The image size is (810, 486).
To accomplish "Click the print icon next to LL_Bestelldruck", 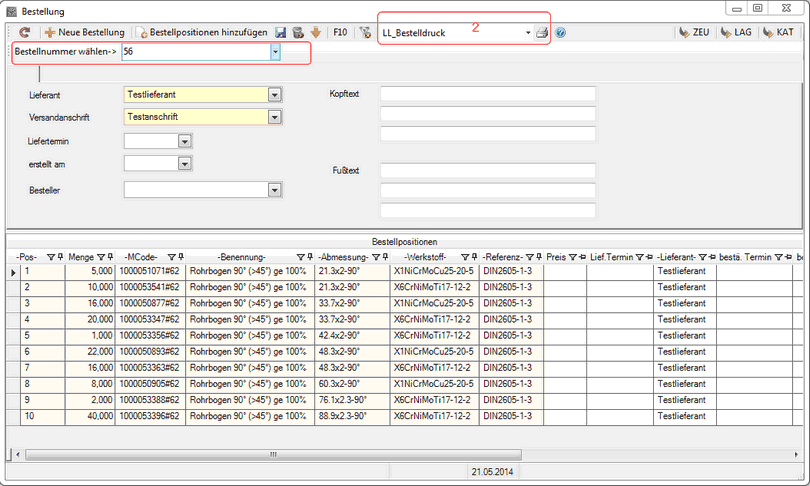I will (x=542, y=32).
